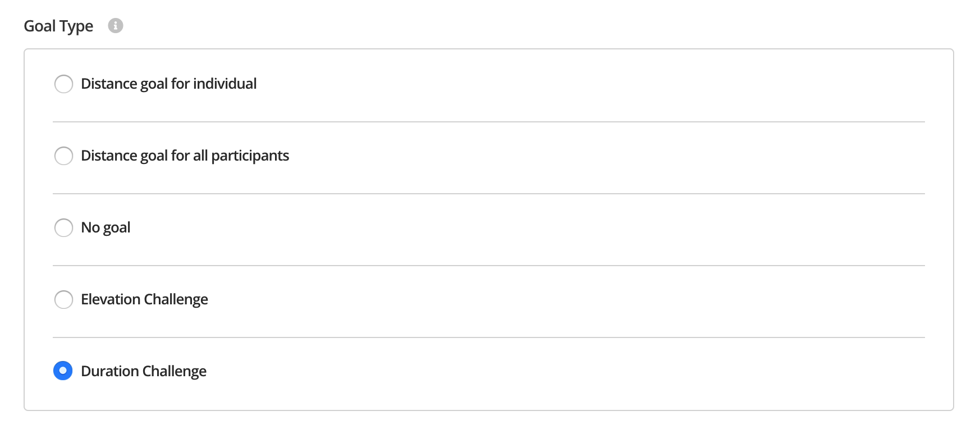The height and width of the screenshot is (429, 980).
Task: Click the word "Challenge" in the Elevation option
Action: 176,299
